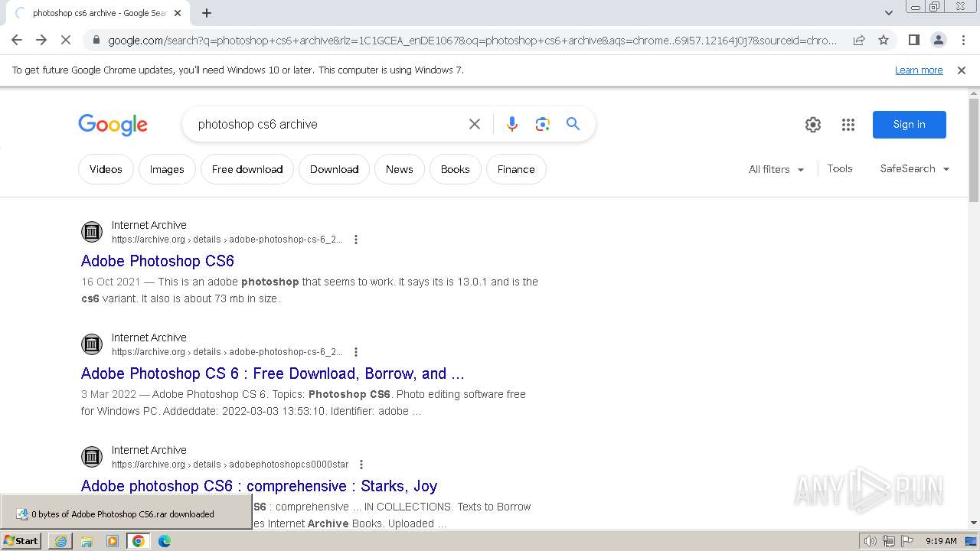Open the Google apps grid
Screen dimensions: 980x551
[848, 125]
